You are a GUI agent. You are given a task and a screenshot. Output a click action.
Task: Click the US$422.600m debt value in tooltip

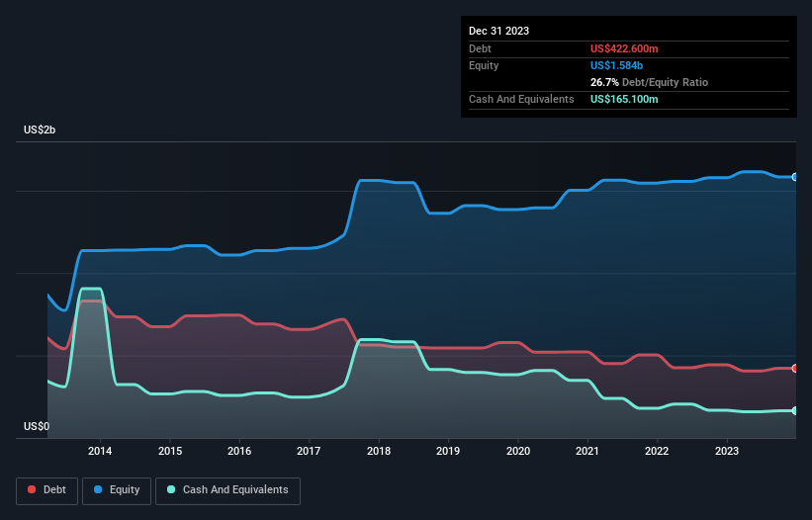tap(624, 48)
